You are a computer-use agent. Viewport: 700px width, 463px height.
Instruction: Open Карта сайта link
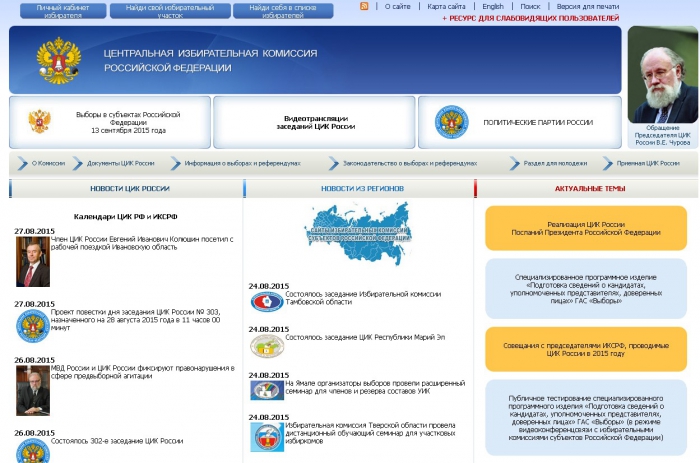[446, 7]
